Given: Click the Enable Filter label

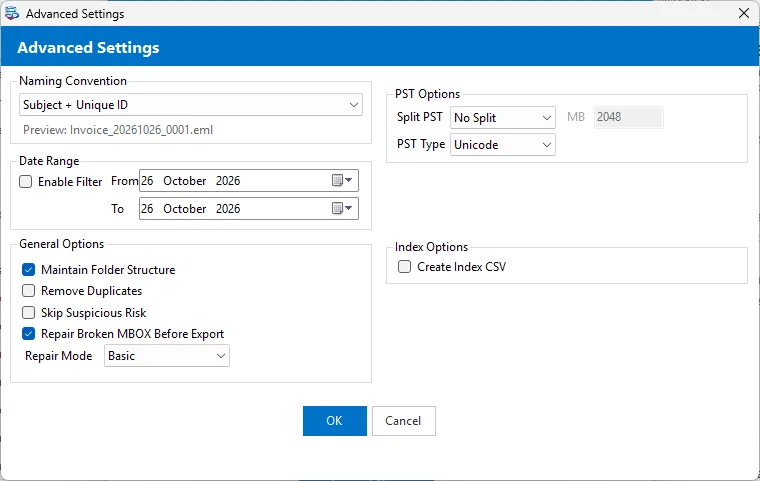Looking at the screenshot, I should 70,182.
